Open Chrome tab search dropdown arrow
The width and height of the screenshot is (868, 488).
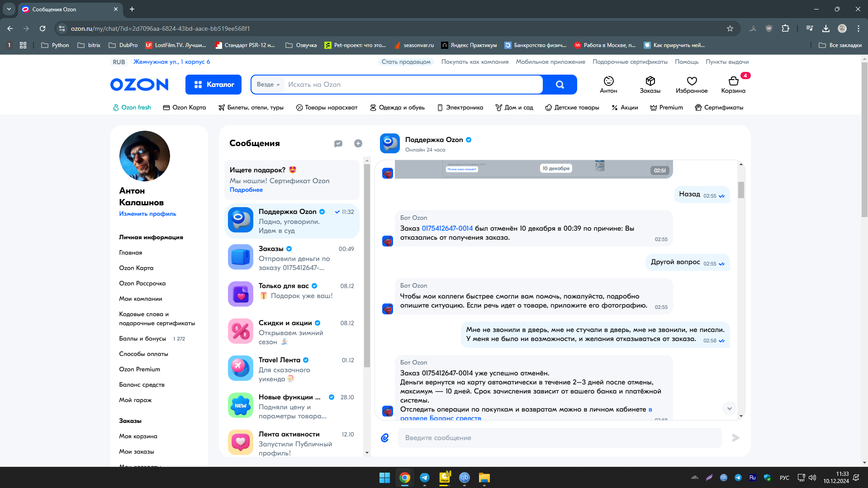click(x=9, y=9)
